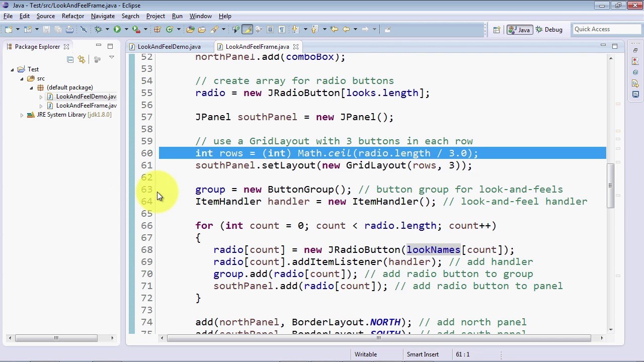Open the New wizard dropdown arrow
The image size is (644, 362).
coord(18,29)
